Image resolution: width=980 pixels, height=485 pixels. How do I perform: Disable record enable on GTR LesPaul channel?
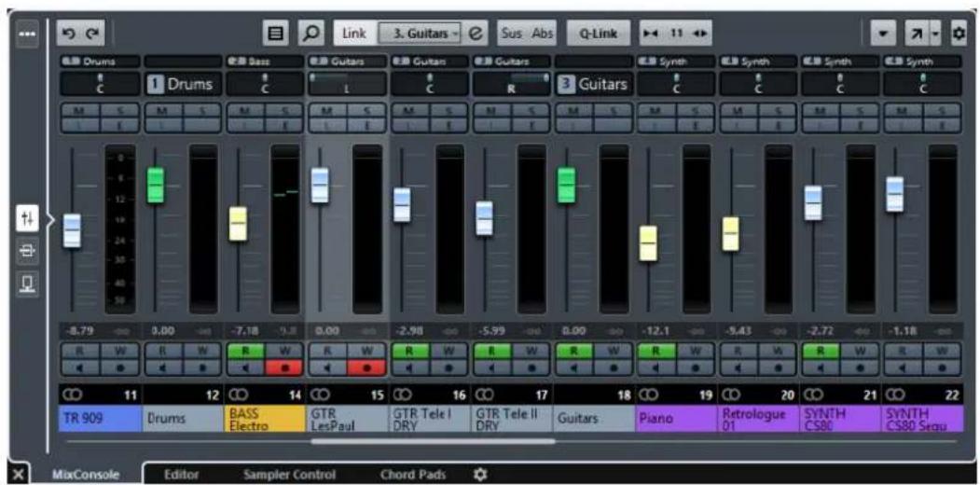(x=366, y=368)
